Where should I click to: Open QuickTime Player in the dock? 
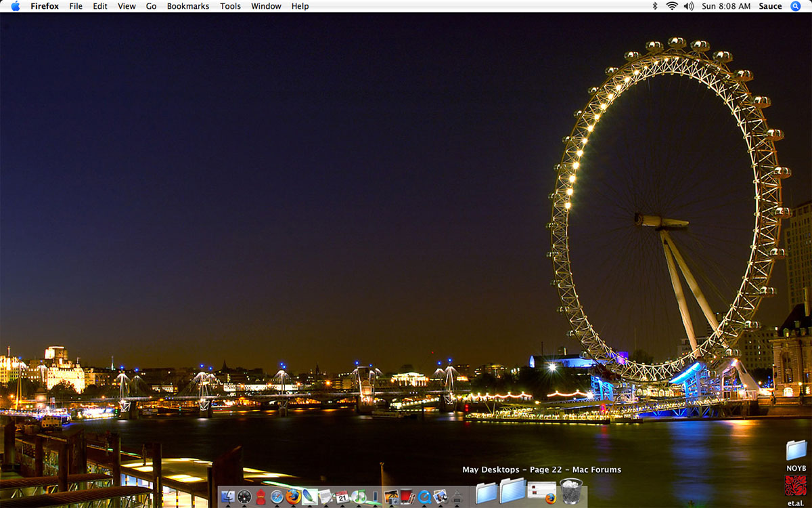pos(424,497)
